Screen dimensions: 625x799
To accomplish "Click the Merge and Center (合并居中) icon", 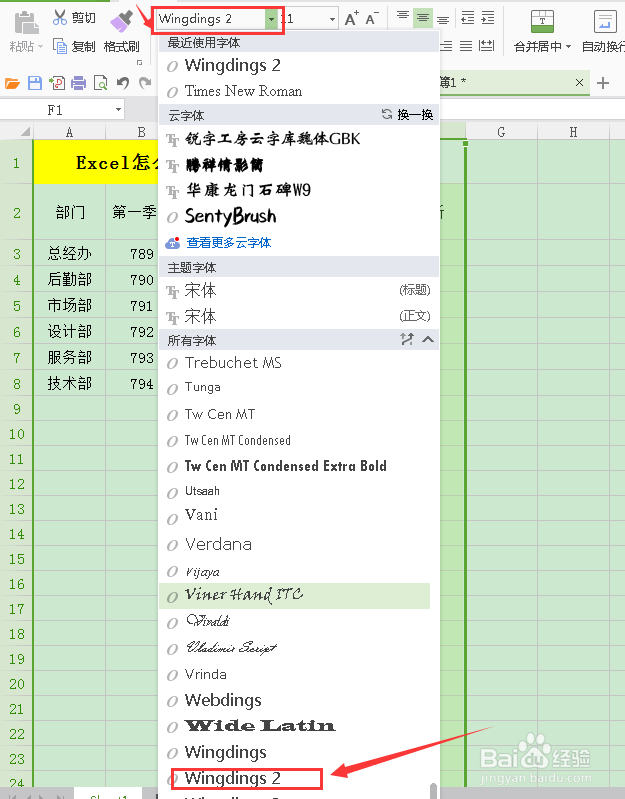I will coord(542,21).
